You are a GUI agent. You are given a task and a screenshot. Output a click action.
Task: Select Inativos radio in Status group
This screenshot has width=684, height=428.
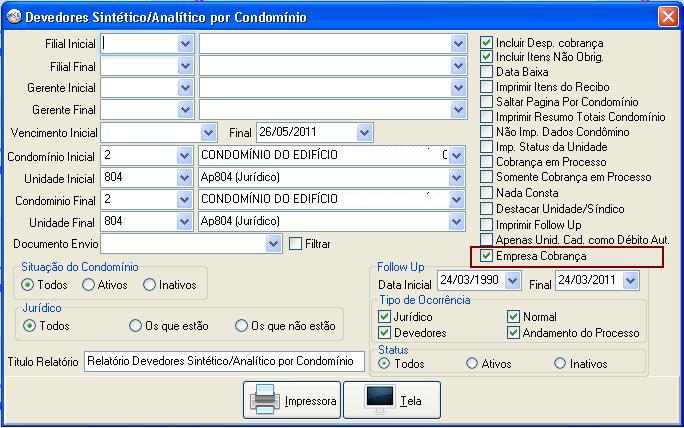[559, 364]
